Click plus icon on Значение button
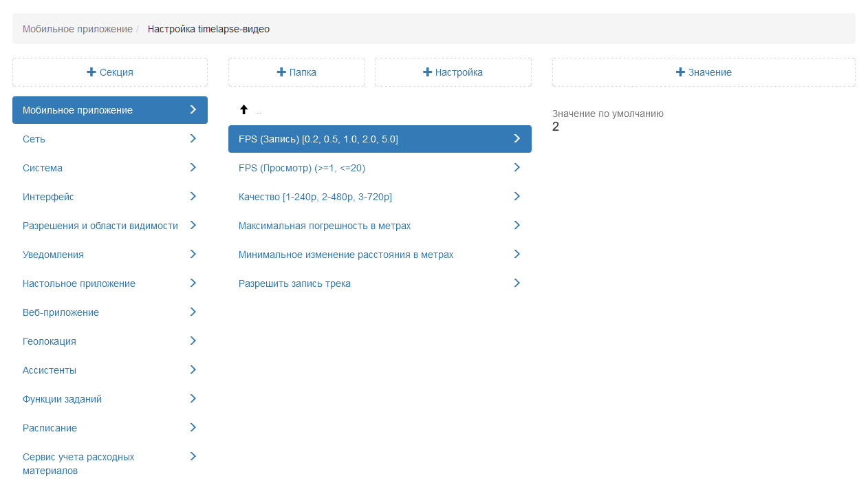Screen dimensions: 868x494 point(680,72)
